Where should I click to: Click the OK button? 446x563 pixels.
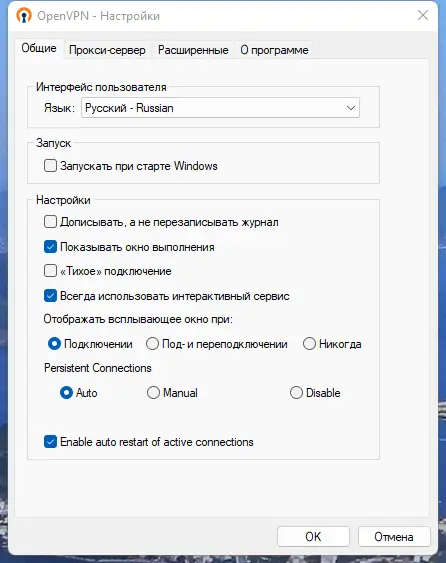[313, 536]
